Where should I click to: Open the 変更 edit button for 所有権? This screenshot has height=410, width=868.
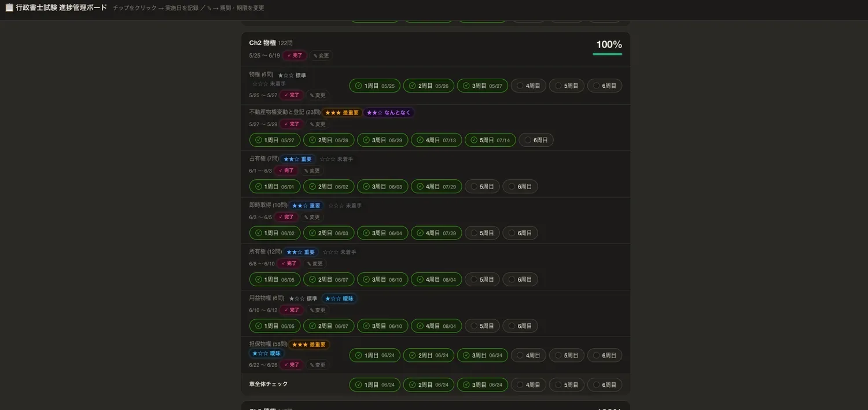click(x=315, y=263)
